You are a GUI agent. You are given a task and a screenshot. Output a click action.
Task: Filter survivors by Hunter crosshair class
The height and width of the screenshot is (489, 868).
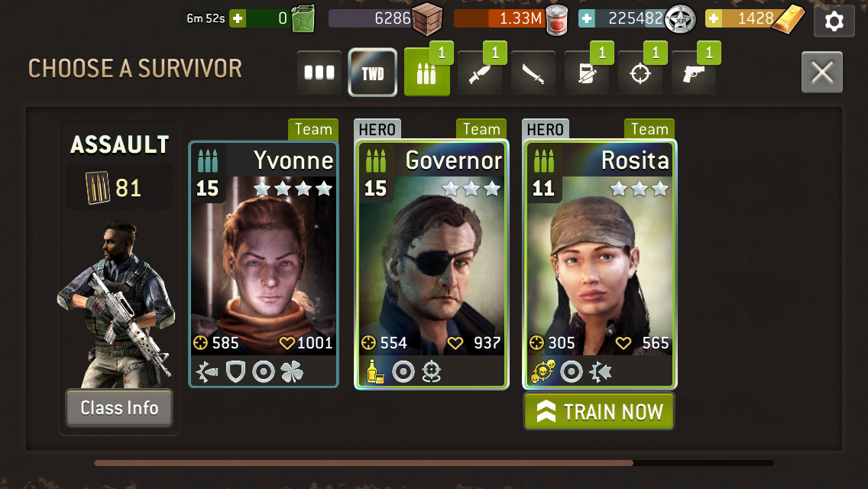click(640, 73)
